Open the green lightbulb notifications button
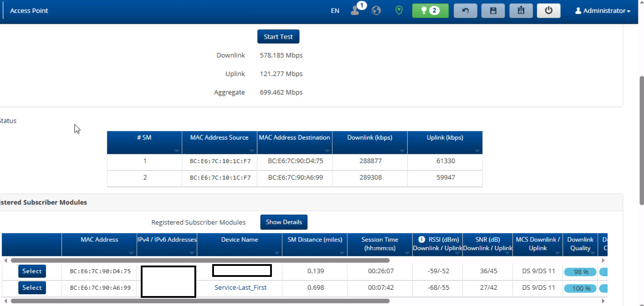The image size is (644, 306). (430, 11)
